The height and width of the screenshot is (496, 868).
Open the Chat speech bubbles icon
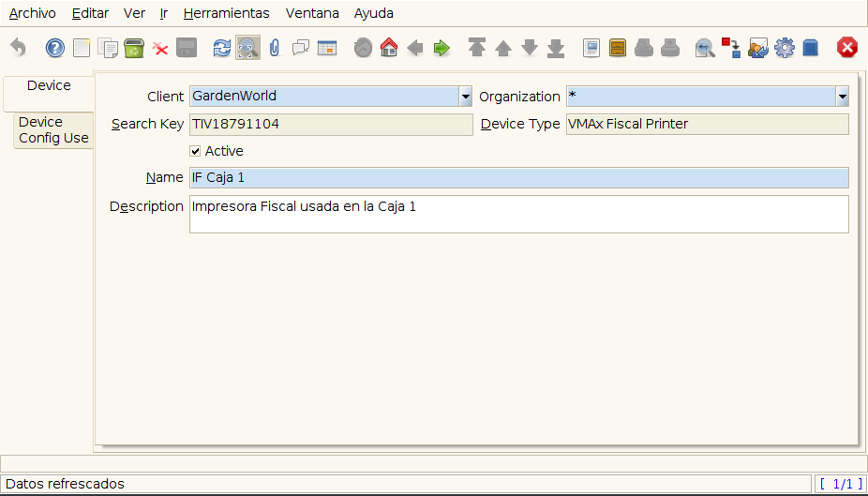click(301, 48)
